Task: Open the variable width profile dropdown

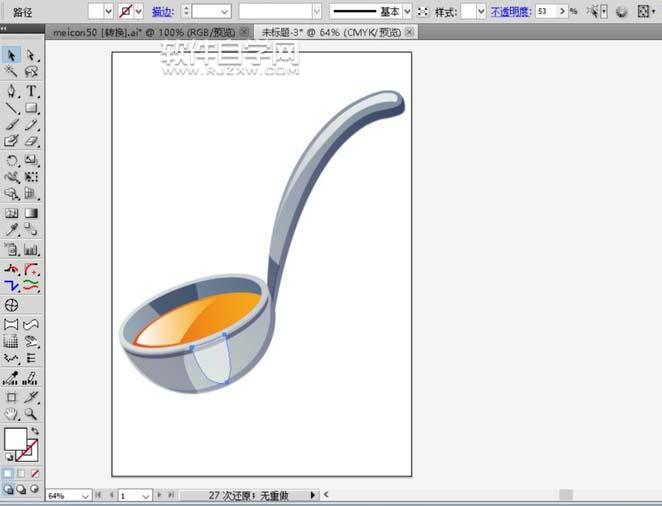Action: [x=317, y=11]
